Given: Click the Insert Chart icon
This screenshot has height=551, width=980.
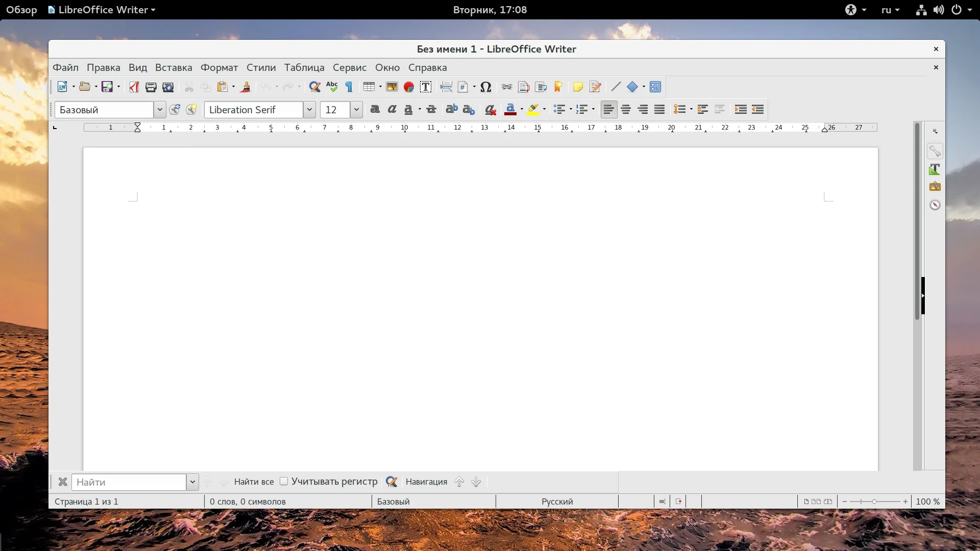Looking at the screenshot, I should 408,87.
